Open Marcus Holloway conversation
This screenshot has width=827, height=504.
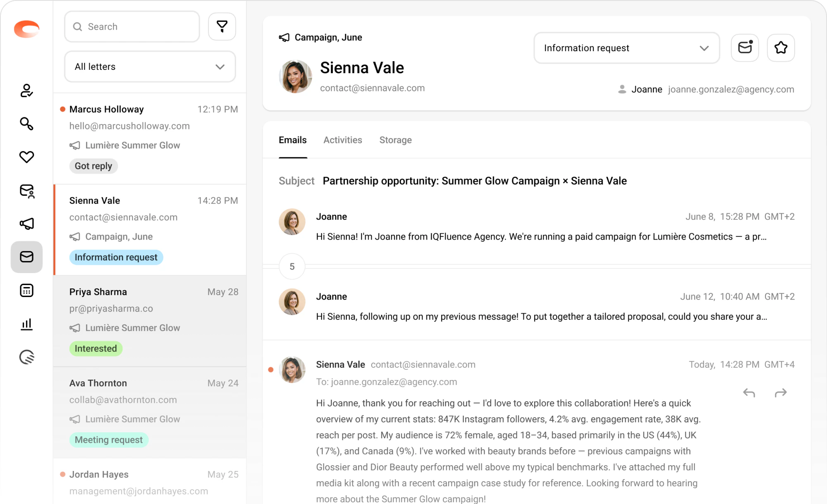150,138
